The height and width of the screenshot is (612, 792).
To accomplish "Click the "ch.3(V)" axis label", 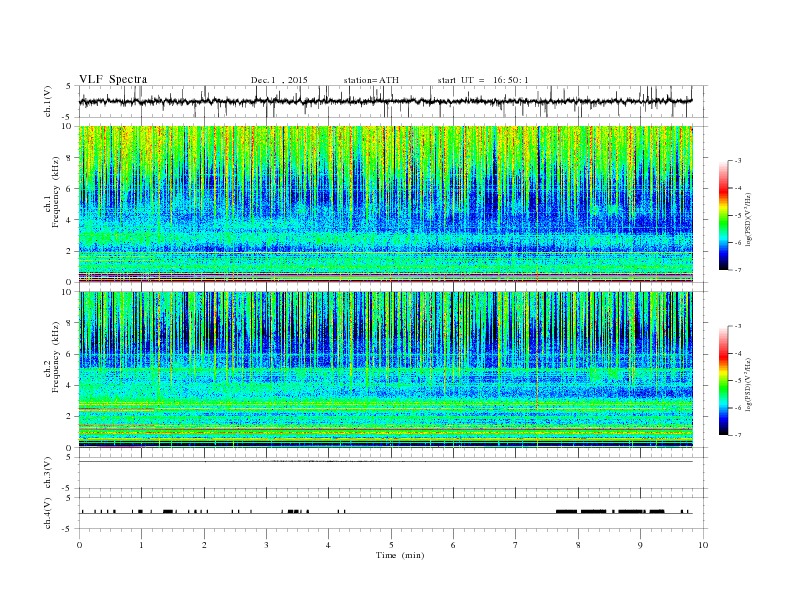I will point(48,473).
